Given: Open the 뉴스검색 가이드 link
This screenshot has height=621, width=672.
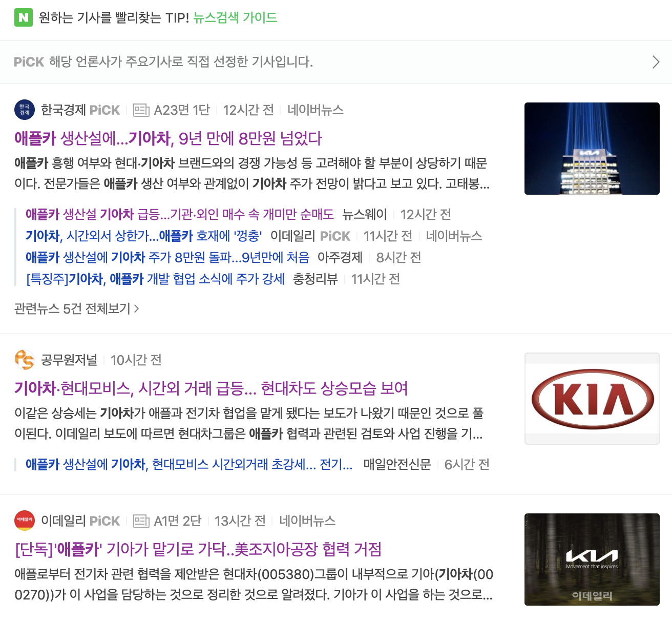Looking at the screenshot, I should [x=235, y=18].
